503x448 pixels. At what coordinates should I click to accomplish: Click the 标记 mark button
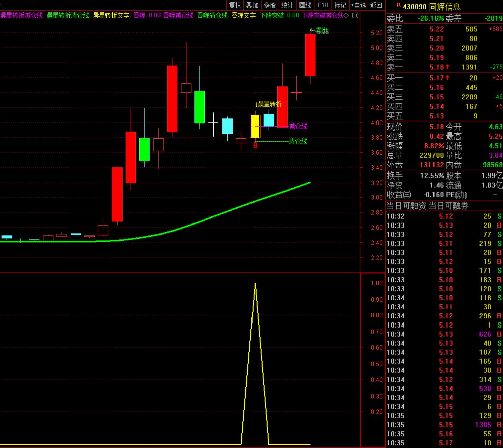(340, 5)
